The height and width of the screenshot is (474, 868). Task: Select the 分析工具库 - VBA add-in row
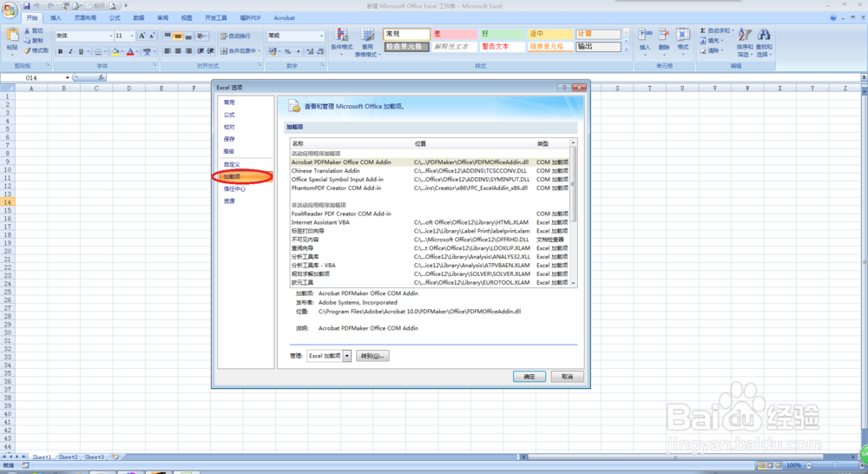(430, 266)
